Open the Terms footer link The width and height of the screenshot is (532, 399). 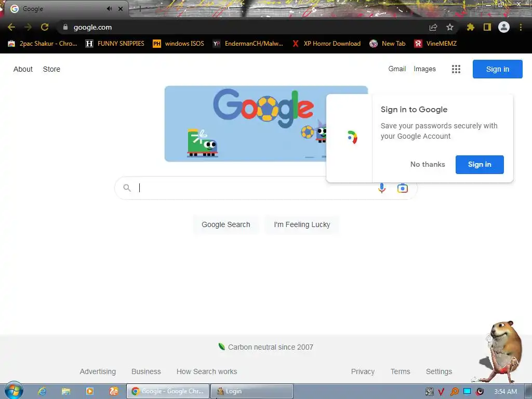pyautogui.click(x=400, y=371)
